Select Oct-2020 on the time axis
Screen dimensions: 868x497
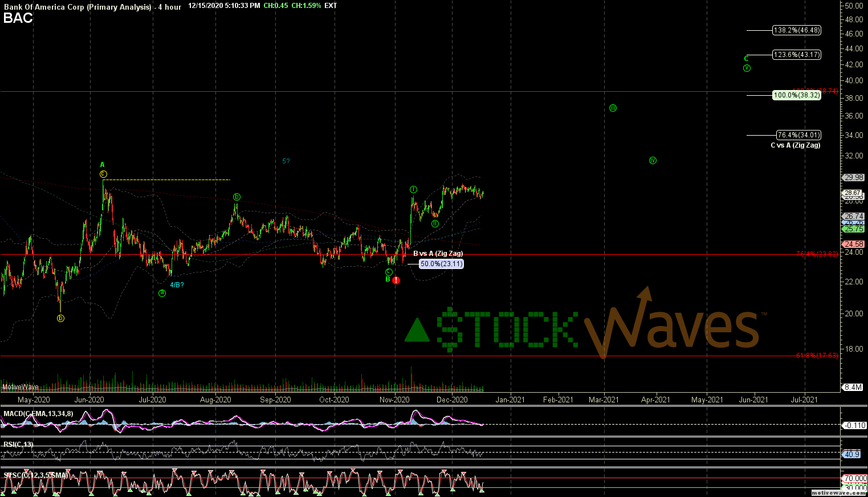tap(334, 400)
